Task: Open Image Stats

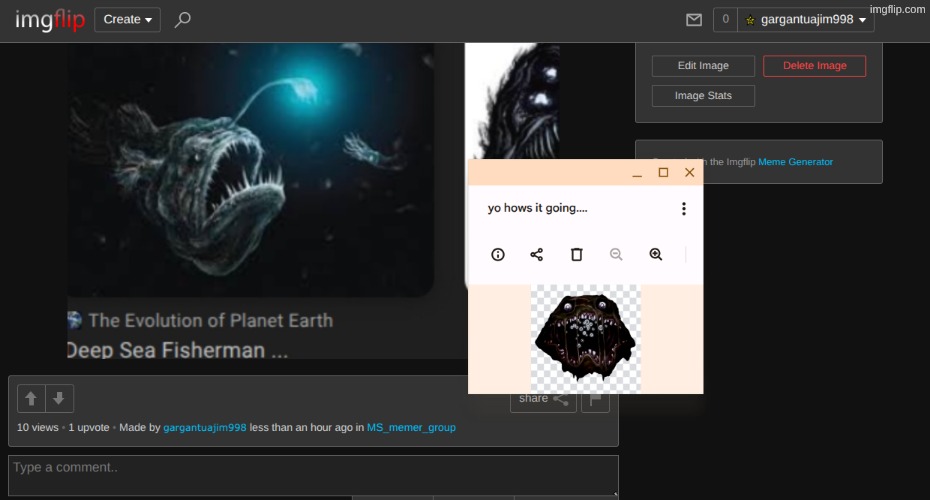Action: pos(703,96)
